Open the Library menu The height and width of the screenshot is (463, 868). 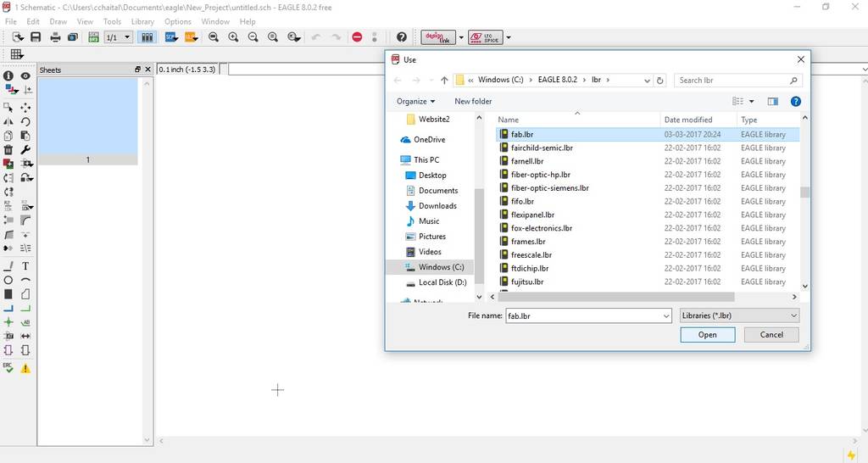point(142,21)
